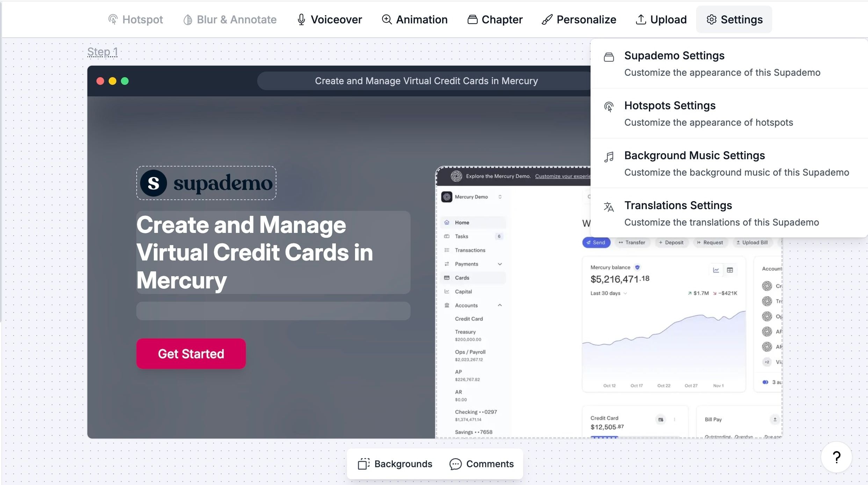Click the Credit Card card icon
This screenshot has height=485, width=868.
[x=660, y=420]
